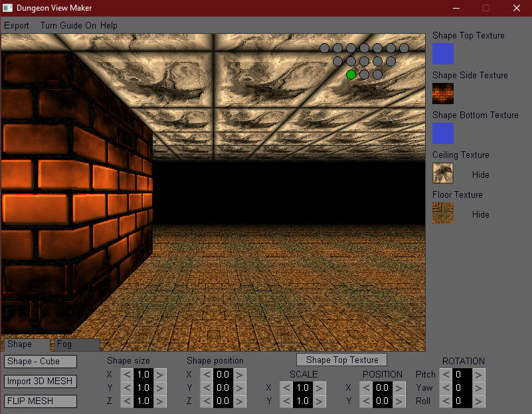Decrease Shape position Y value
The width and height of the screenshot is (532, 414).
pos(207,388)
